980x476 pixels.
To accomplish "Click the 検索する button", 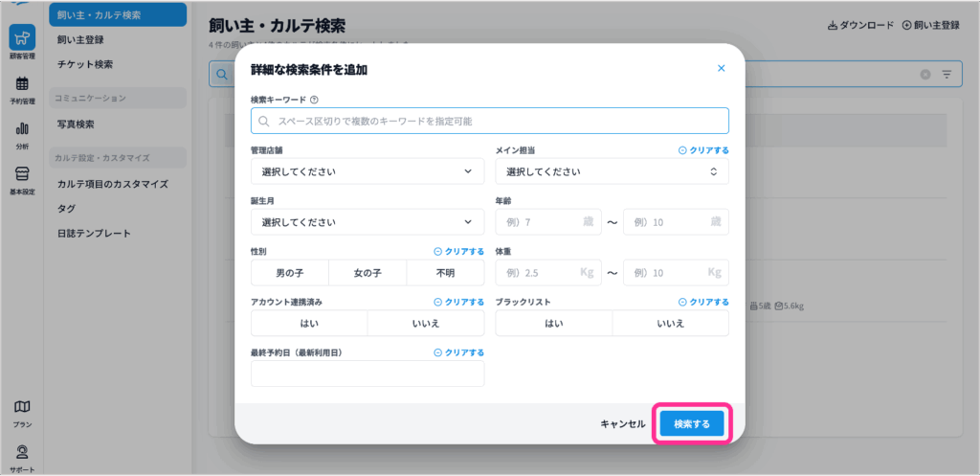I will pos(692,423).
